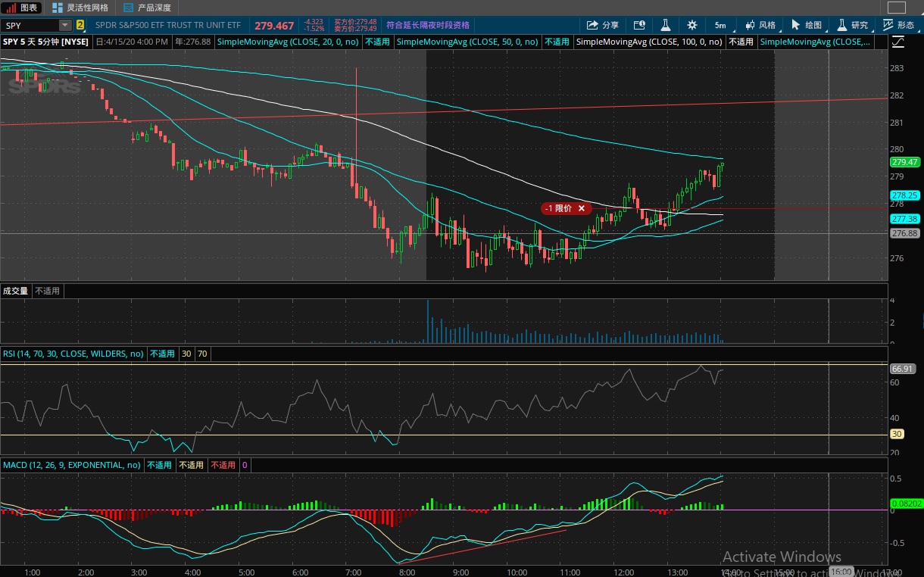Click the 成交量 volume panel label
The image size is (924, 577).
(15, 291)
